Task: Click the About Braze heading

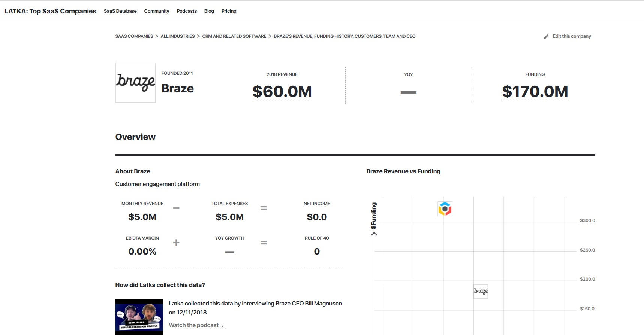Action: pos(133,171)
